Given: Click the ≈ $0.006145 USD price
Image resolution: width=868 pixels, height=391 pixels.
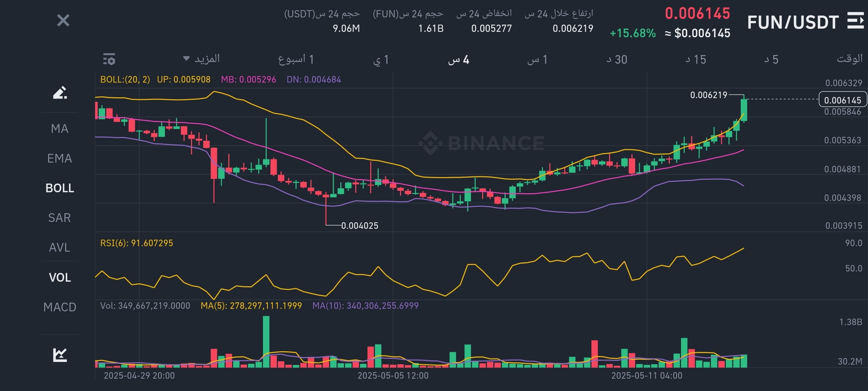Looking at the screenshot, I should (697, 33).
